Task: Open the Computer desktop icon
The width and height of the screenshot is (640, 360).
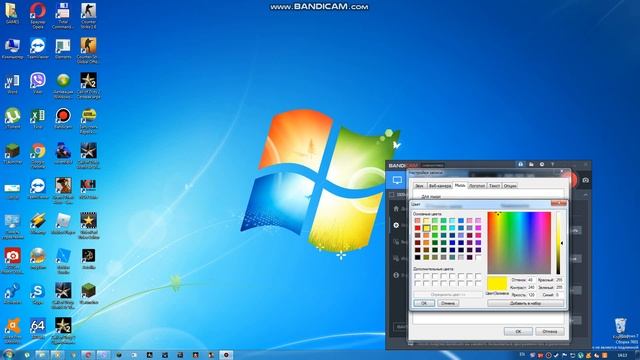Action: pos(12,48)
